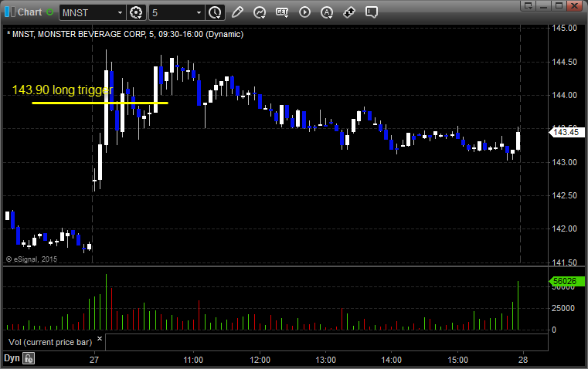Click the green connection status circle
This screenshot has width=588, height=369.
point(50,12)
